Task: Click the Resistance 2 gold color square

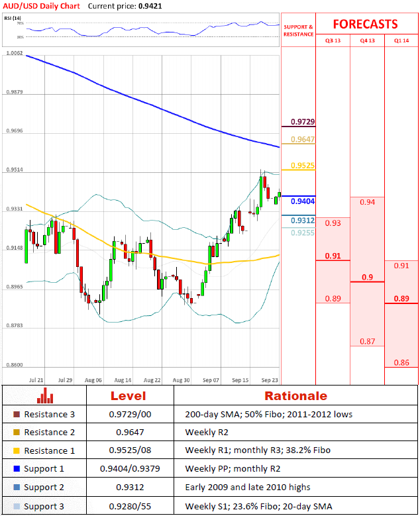Action: pos(16,433)
